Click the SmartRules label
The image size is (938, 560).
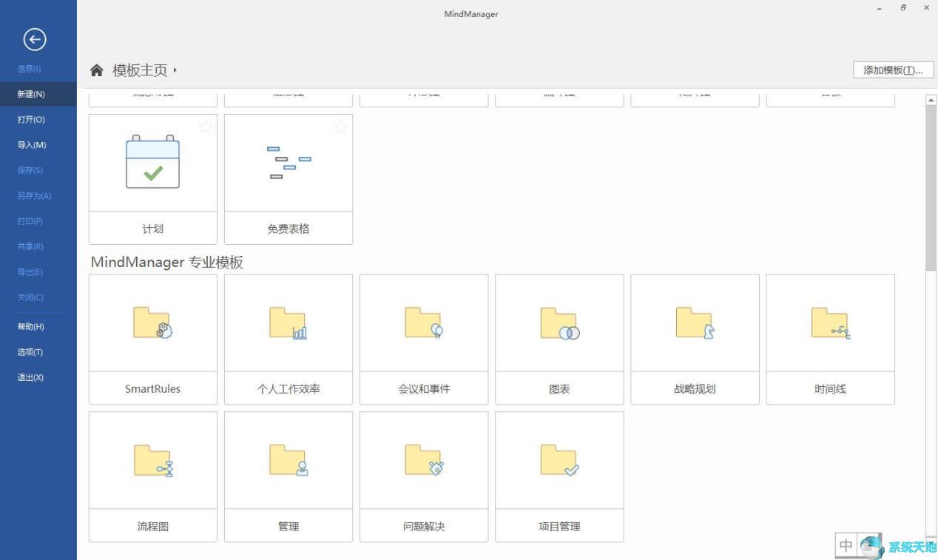click(153, 388)
